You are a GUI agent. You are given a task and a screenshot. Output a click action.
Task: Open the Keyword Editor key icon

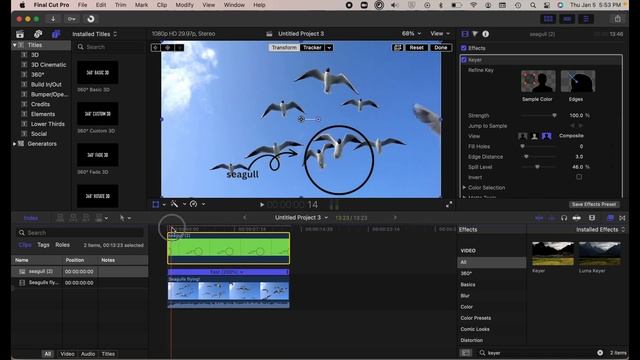[x=72, y=19]
